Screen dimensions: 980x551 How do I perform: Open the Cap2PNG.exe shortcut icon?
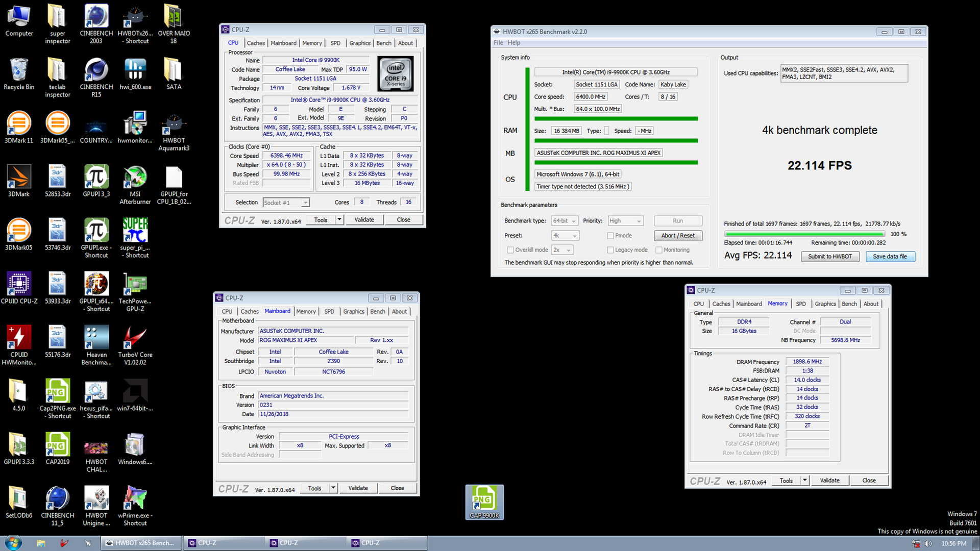(x=58, y=399)
